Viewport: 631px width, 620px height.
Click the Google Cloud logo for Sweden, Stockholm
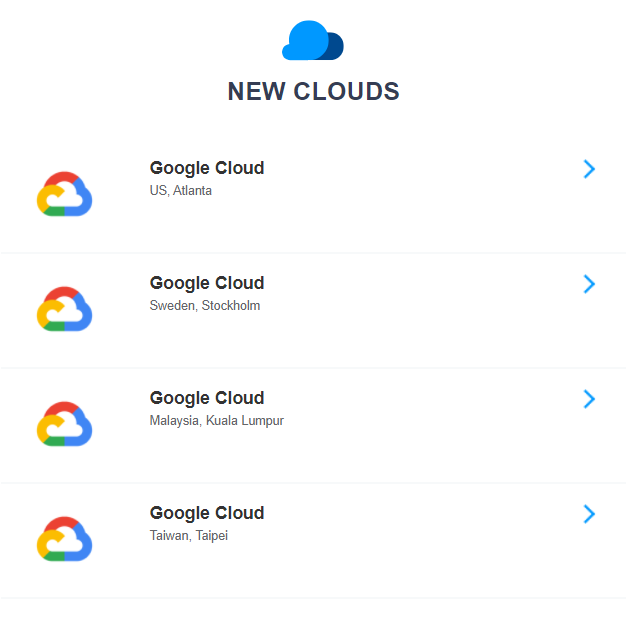click(64, 309)
